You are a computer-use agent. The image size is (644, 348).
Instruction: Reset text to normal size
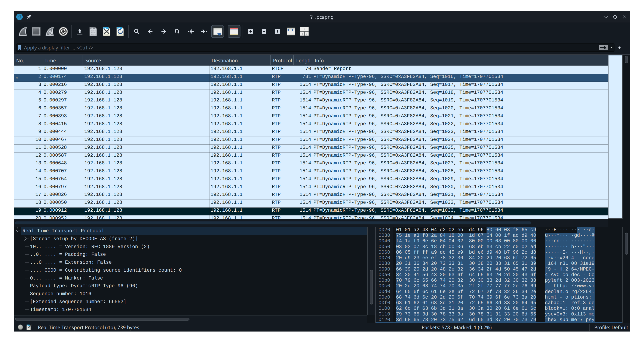pos(277,31)
